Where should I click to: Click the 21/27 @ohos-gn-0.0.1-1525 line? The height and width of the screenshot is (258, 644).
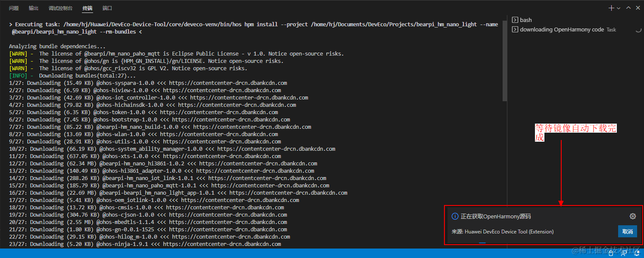tap(148, 229)
